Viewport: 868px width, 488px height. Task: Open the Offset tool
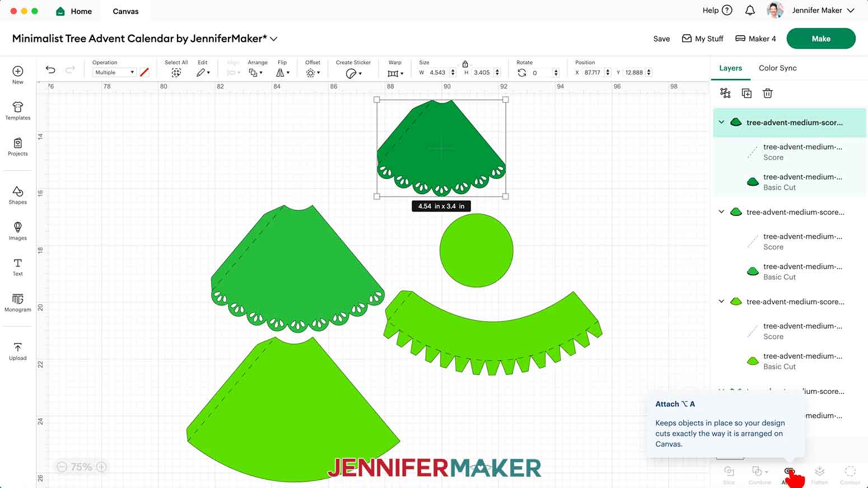312,73
